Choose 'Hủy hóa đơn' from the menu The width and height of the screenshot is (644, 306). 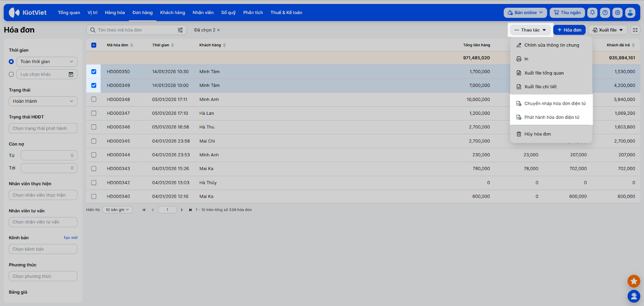[551, 134]
